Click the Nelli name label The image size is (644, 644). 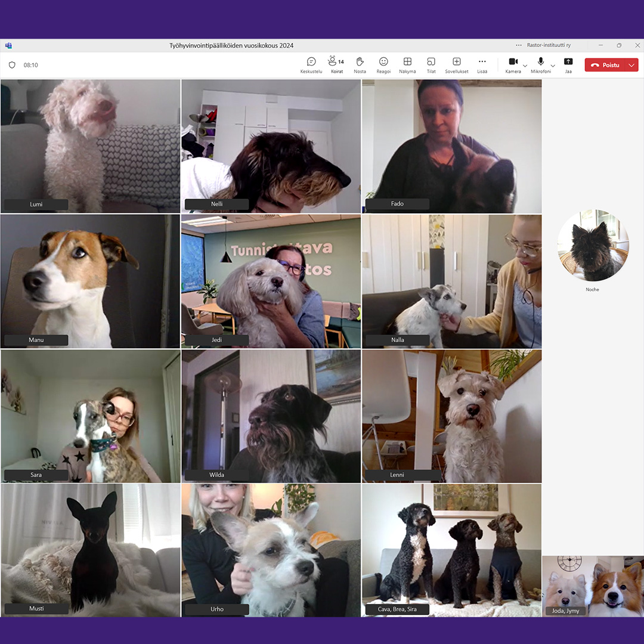tap(217, 204)
